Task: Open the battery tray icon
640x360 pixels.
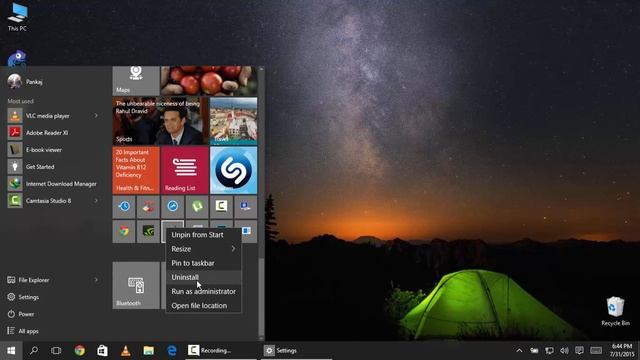Action: (x=534, y=351)
